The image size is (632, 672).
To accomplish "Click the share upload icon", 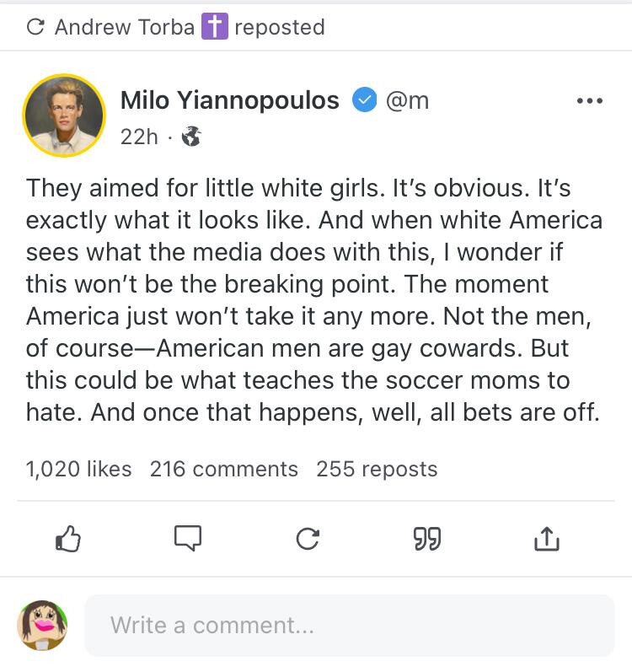I will 546,539.
